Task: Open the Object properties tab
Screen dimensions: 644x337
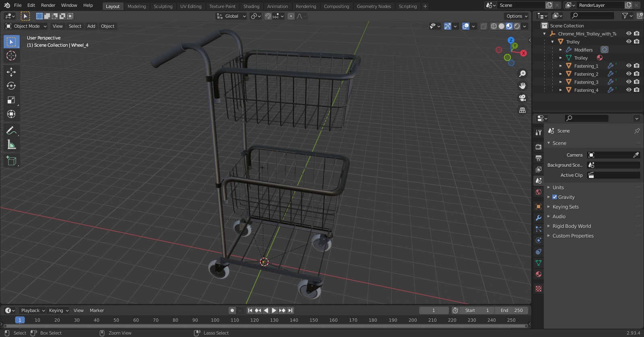Action: pyautogui.click(x=539, y=207)
